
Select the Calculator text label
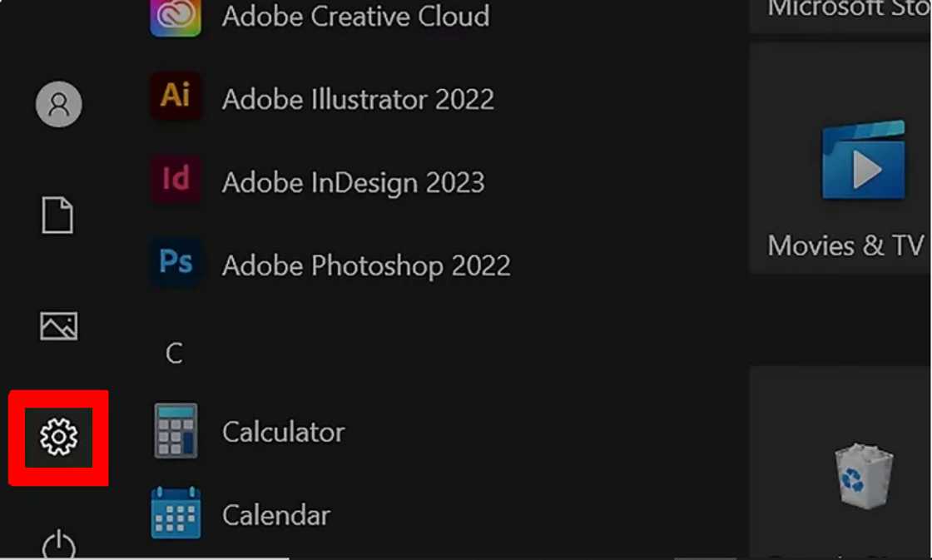[x=283, y=432]
